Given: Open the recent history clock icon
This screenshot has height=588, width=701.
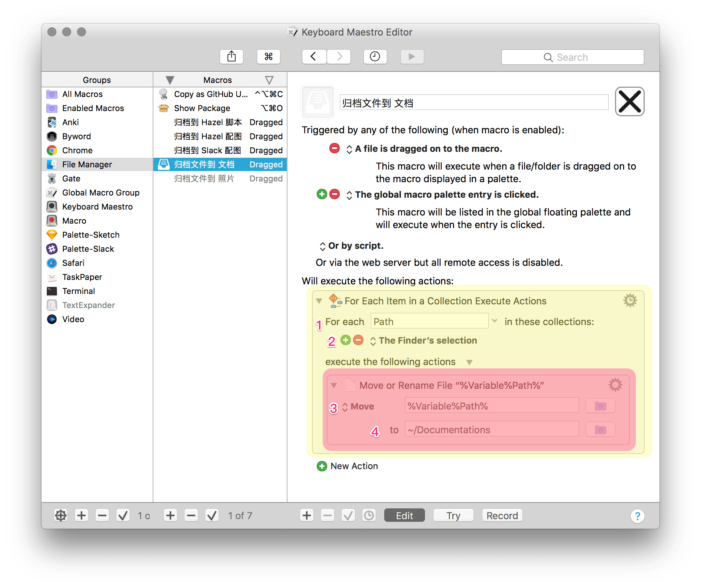Looking at the screenshot, I should 375,57.
